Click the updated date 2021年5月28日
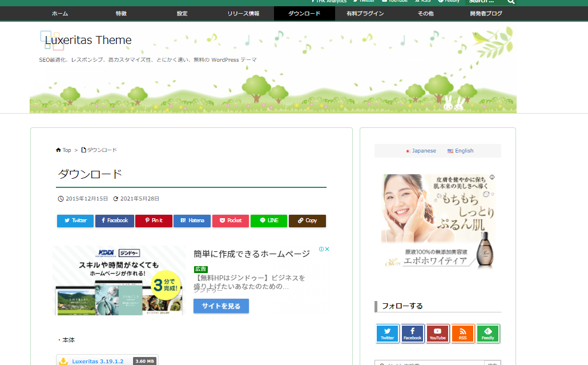The width and height of the screenshot is (588, 365). click(139, 199)
